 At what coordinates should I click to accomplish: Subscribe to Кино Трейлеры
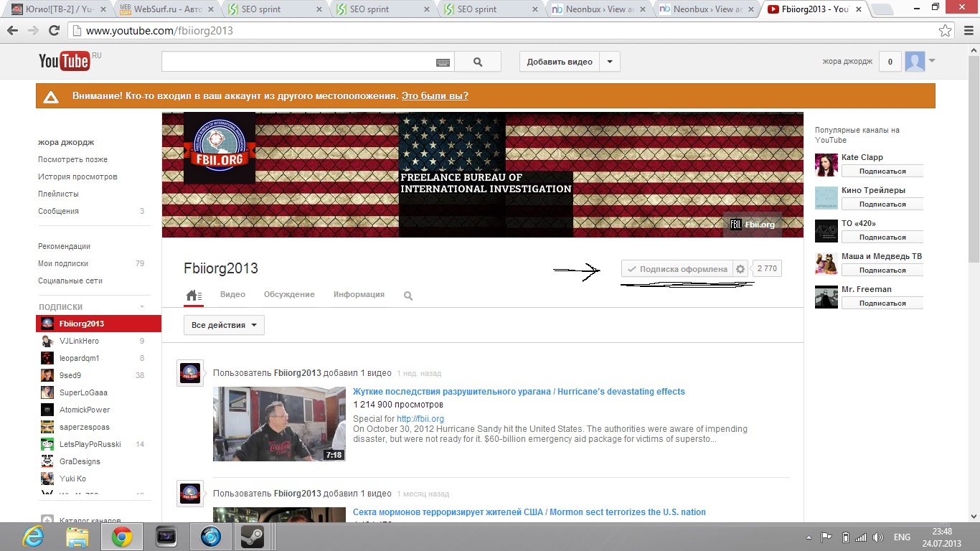(882, 204)
